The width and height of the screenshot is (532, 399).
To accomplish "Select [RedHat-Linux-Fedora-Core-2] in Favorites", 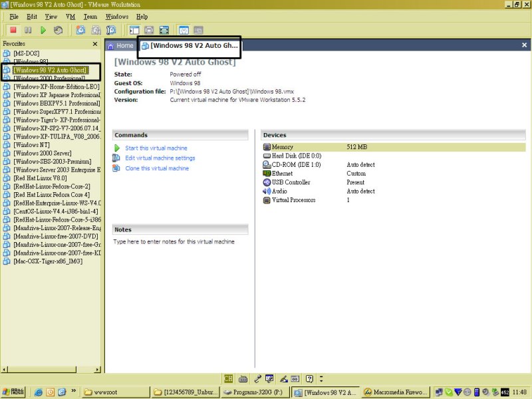I will (x=52, y=187).
